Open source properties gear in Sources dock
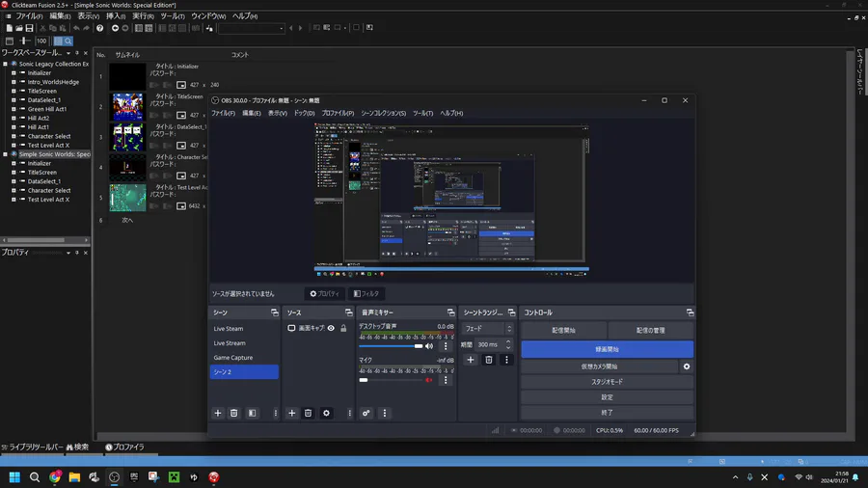 tap(326, 414)
